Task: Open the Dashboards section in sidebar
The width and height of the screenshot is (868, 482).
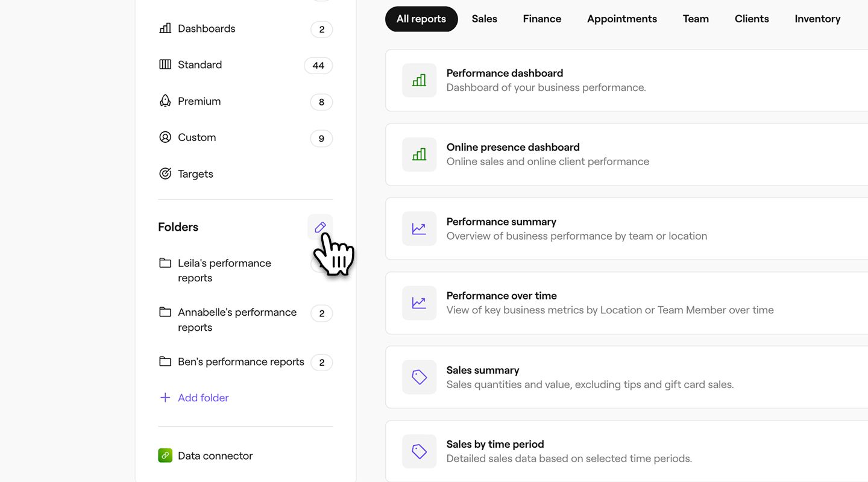Action: click(206, 29)
